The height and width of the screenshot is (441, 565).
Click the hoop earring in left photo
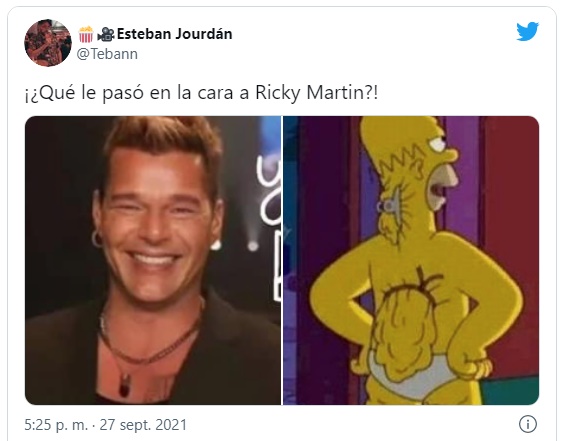tap(97, 239)
